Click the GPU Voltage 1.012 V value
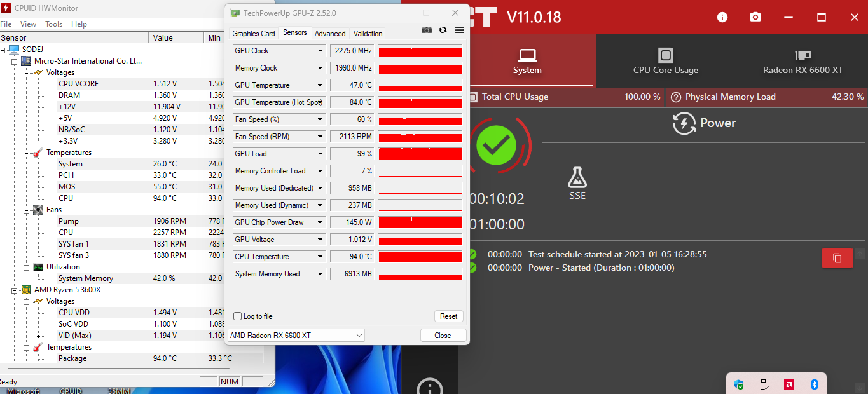Viewport: 868px width, 394px height. click(x=352, y=240)
